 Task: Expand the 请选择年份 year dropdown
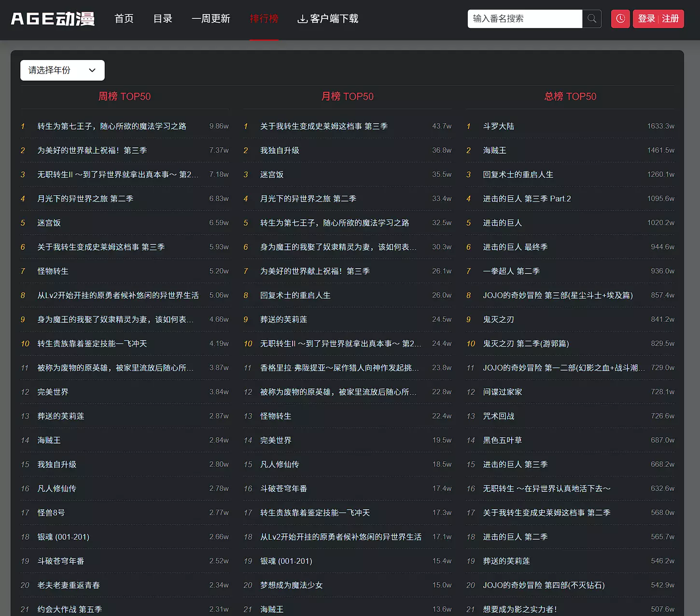(x=62, y=71)
